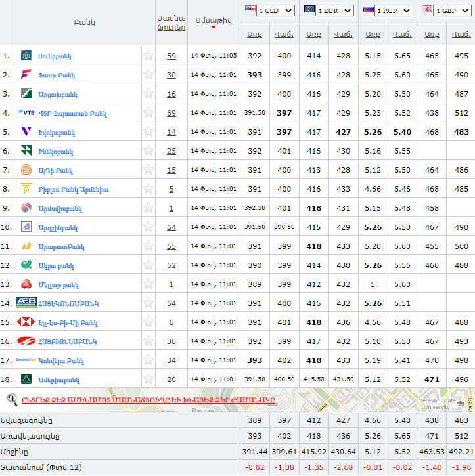The height and width of the screenshot is (476, 475).
Task: Toggle the favorite star for row 8 Byblos Bank
Action: 148,188
